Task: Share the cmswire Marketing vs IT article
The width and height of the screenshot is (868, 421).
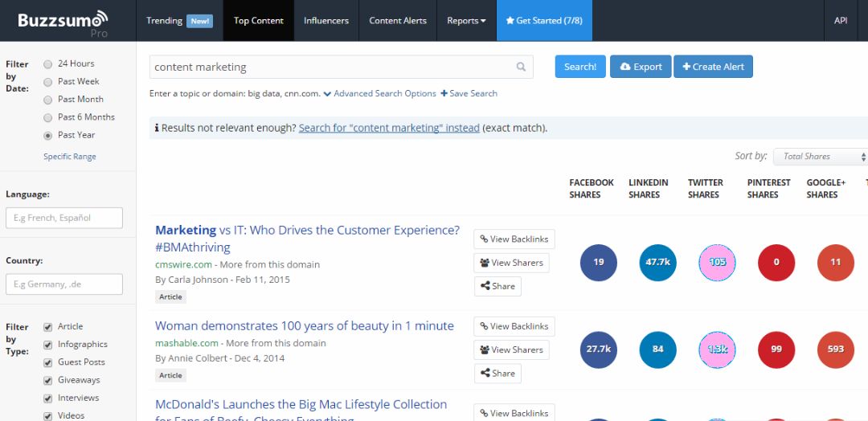Action: tap(497, 286)
